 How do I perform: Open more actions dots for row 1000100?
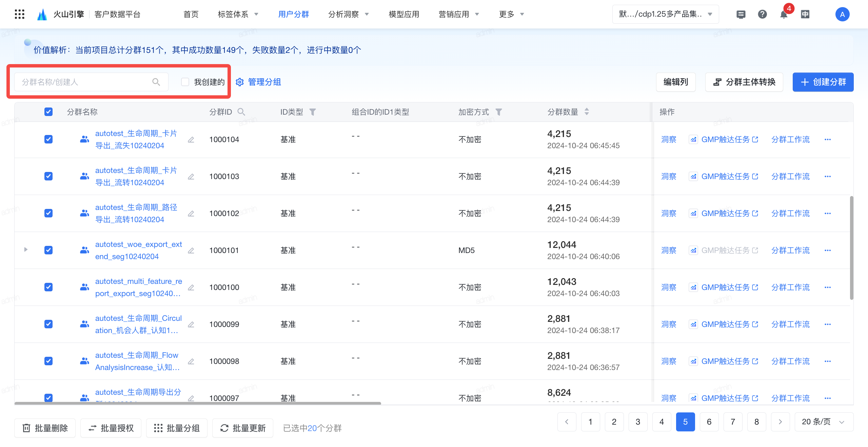(x=828, y=287)
